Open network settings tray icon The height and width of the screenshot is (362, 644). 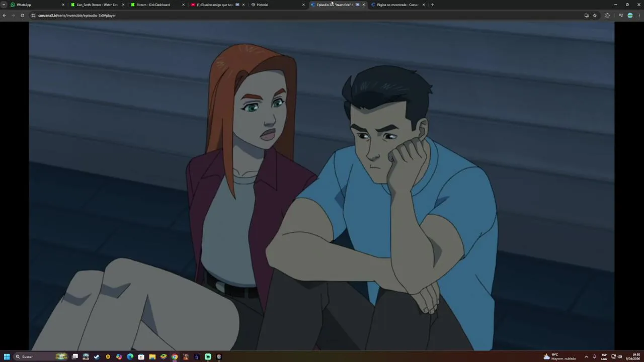[613, 356]
